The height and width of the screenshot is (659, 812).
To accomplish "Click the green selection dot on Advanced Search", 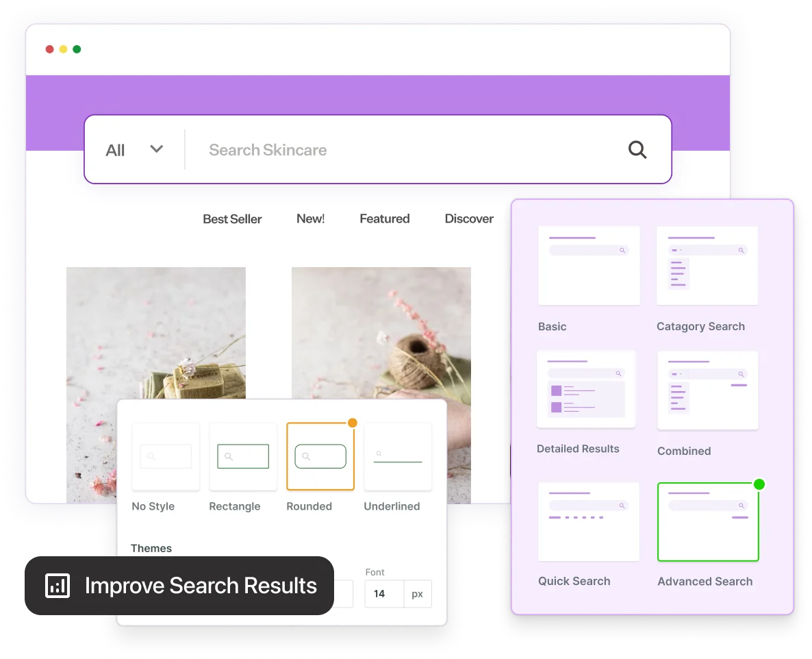I will 759,484.
